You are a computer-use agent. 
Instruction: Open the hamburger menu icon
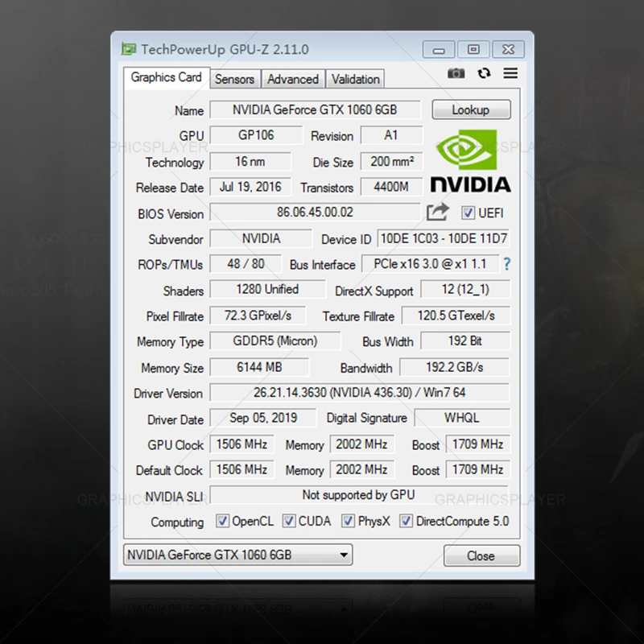click(510, 73)
